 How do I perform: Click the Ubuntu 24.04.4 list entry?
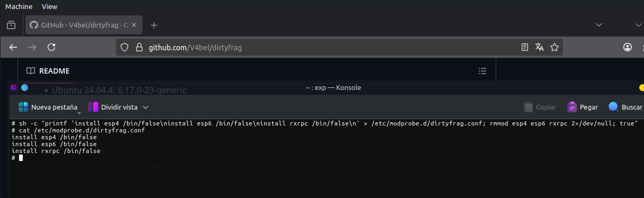(119, 90)
